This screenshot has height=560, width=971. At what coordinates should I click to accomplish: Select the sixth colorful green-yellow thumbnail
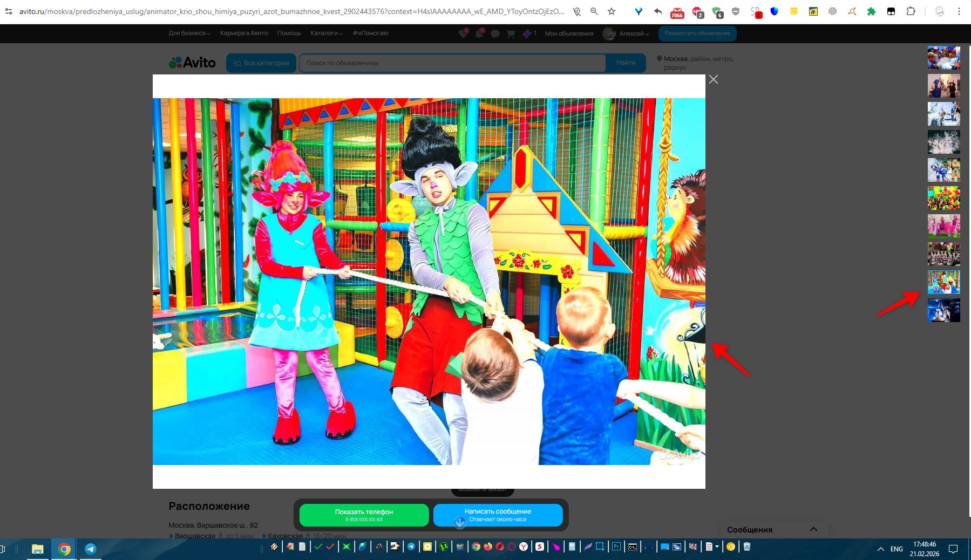click(943, 198)
